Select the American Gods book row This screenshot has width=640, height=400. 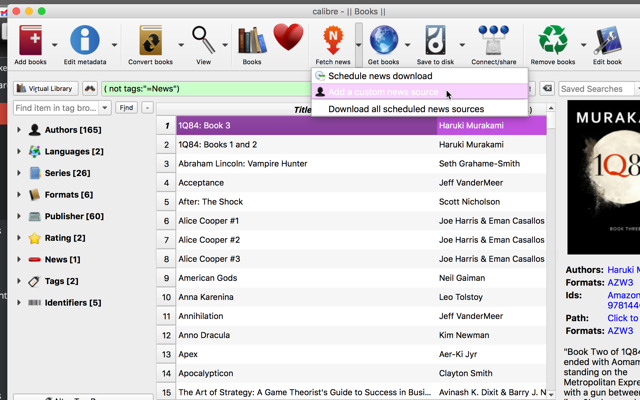[x=208, y=277]
